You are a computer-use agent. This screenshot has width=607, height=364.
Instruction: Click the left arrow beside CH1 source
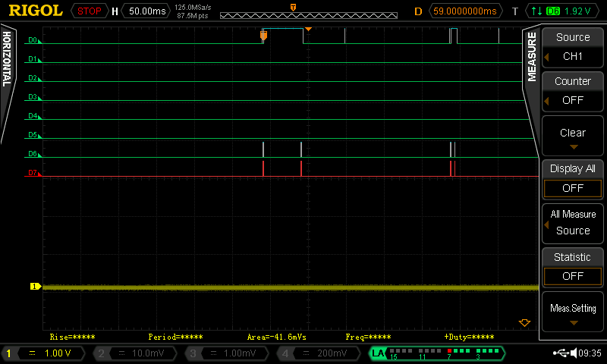(x=546, y=57)
